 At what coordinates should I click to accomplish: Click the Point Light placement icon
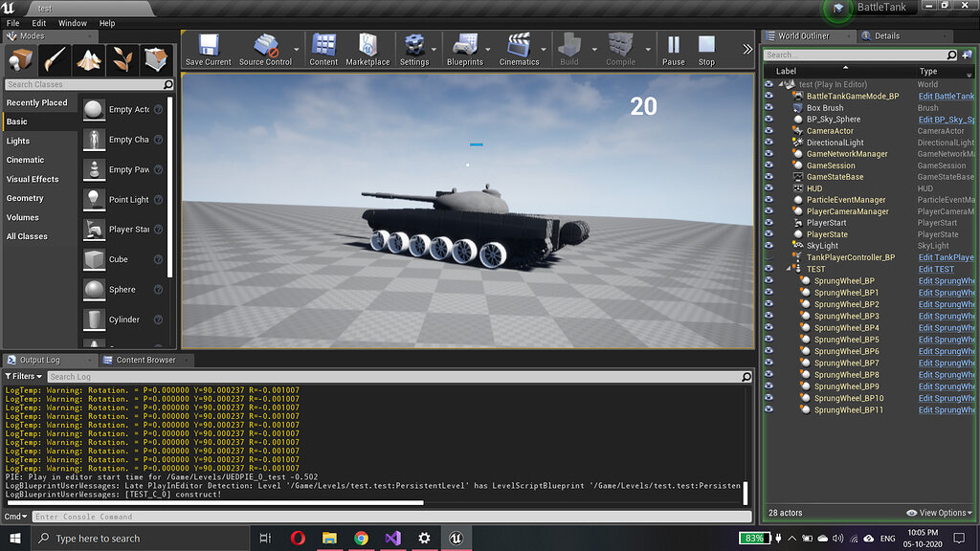point(94,199)
